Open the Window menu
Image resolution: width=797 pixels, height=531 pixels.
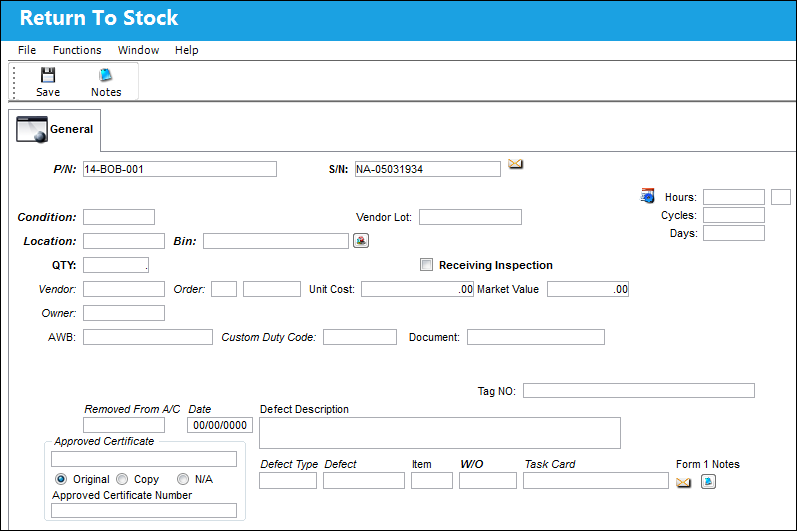(x=138, y=50)
